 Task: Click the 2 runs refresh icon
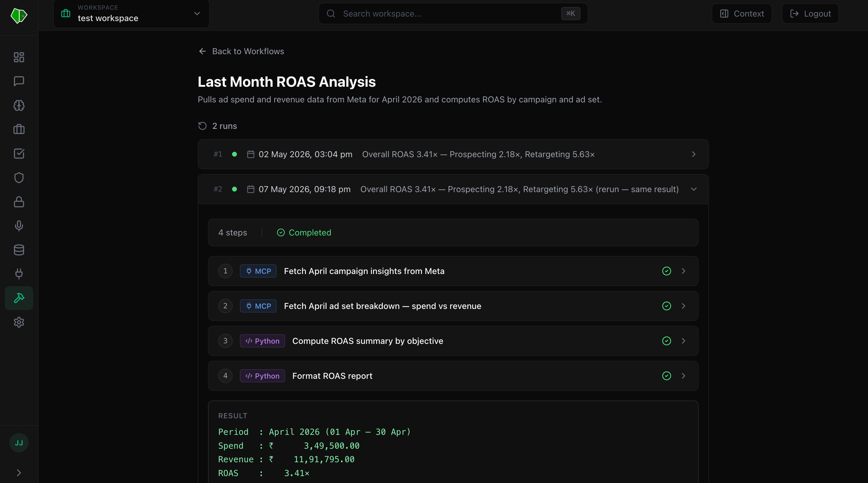pos(202,126)
